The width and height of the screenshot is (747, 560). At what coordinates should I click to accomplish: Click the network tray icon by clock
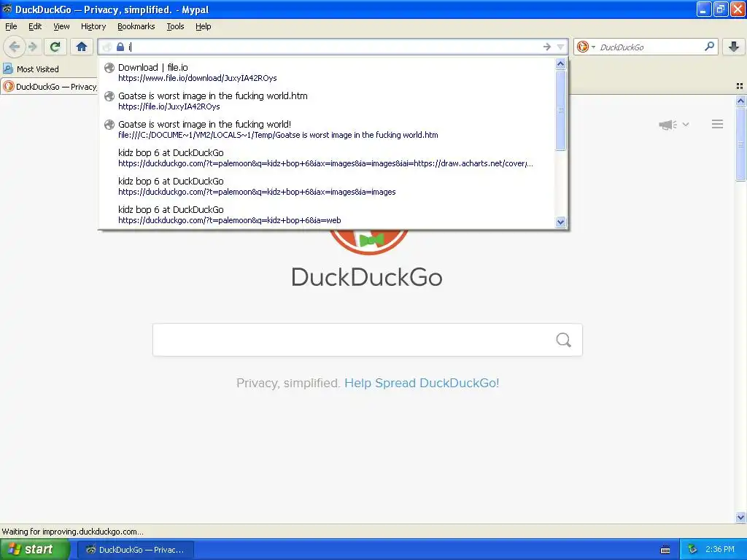pyautogui.click(x=692, y=549)
